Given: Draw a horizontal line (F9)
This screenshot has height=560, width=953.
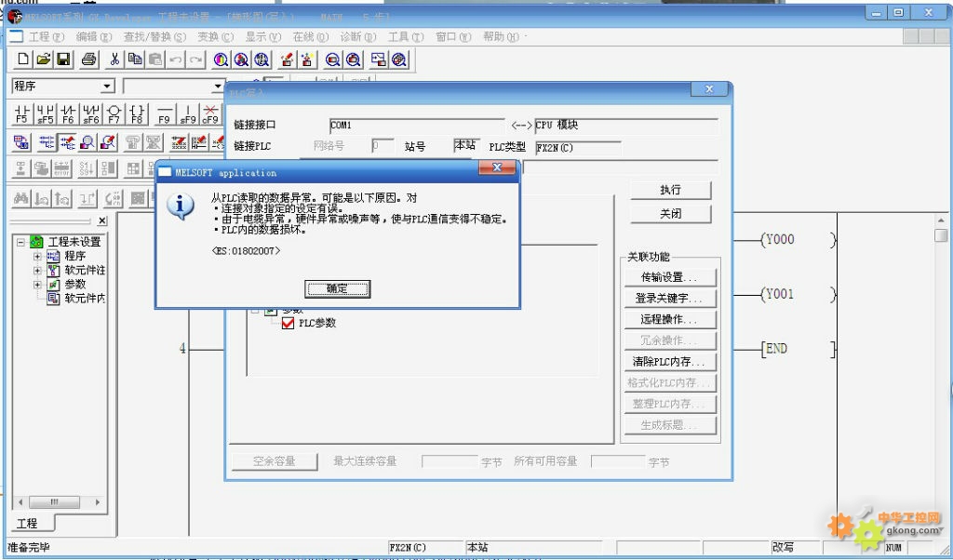Looking at the screenshot, I should point(164,113).
